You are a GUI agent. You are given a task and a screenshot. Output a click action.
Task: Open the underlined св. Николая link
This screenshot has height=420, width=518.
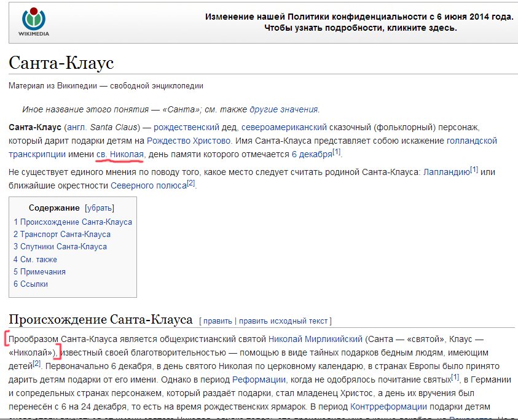pos(120,154)
